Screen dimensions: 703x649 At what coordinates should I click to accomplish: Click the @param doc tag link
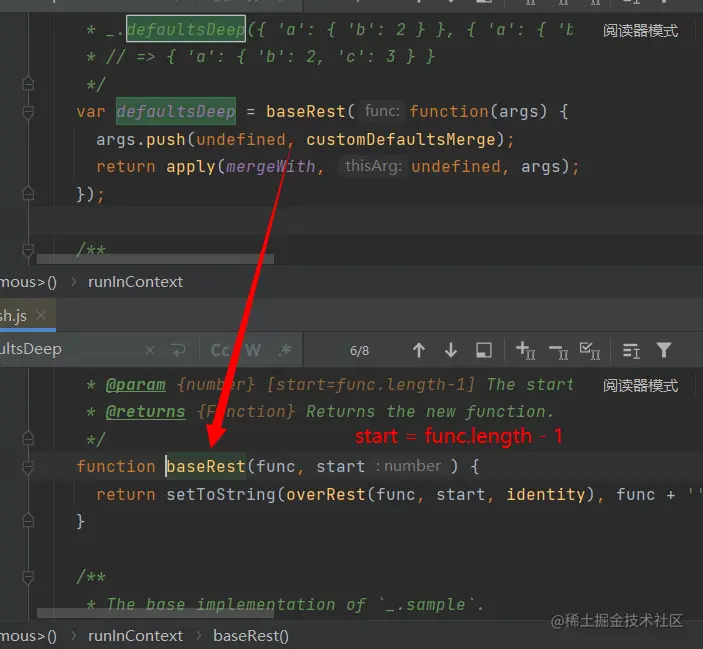135,385
